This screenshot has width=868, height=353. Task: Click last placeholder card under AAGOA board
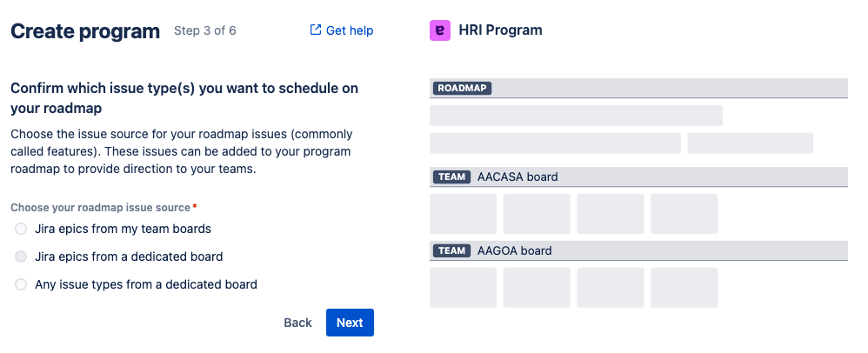684,288
